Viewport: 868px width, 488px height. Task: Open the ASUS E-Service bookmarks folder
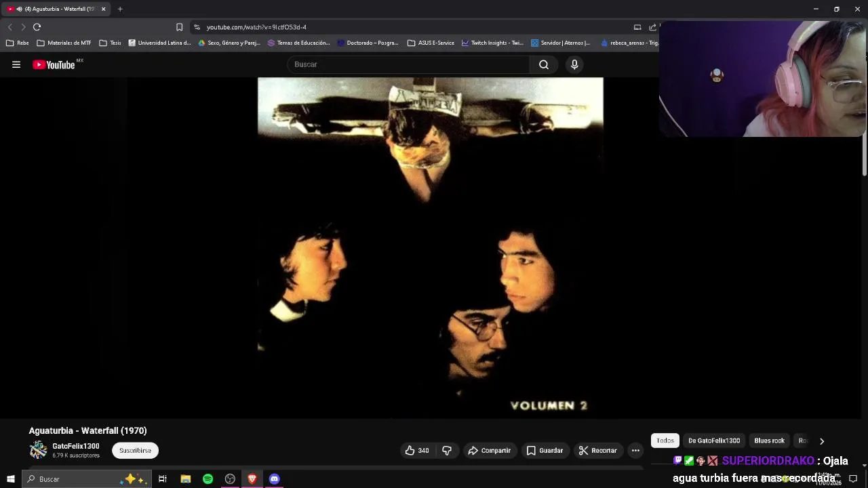pos(431,43)
